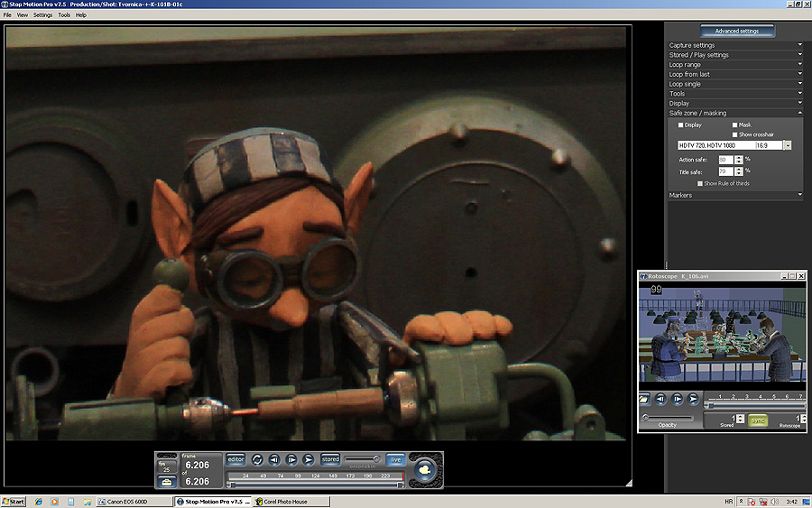Click the sync button in Rotoscope window
The width and height of the screenshot is (812, 508).
(x=758, y=420)
